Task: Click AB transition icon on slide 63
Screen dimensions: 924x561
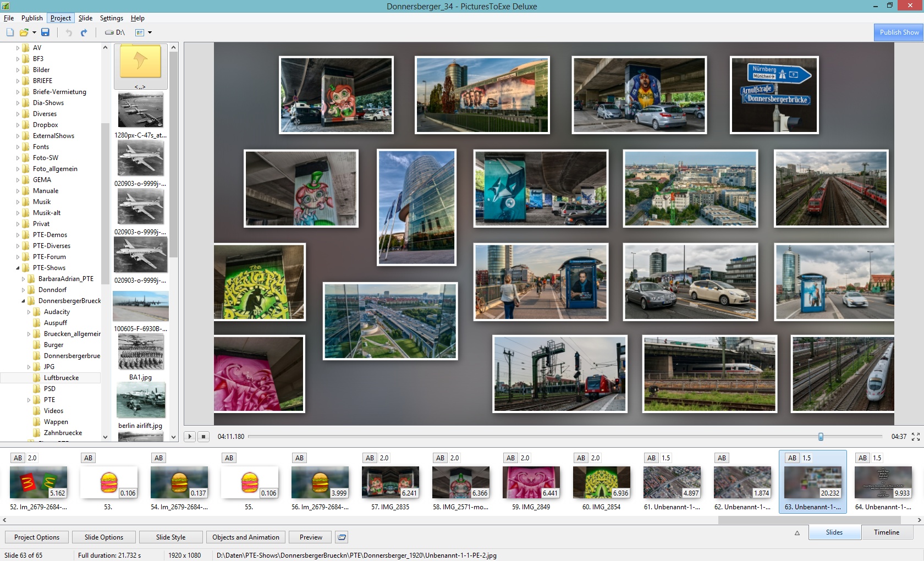Action: point(793,458)
